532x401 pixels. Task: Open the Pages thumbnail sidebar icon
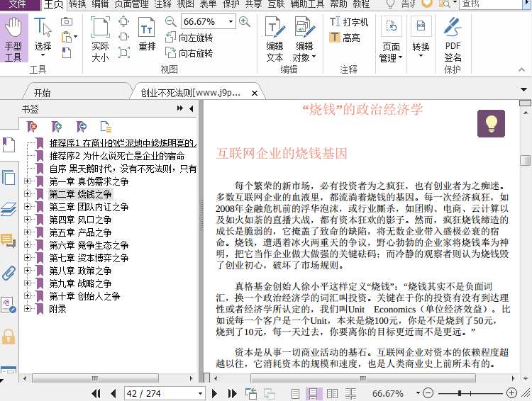pos(9,178)
